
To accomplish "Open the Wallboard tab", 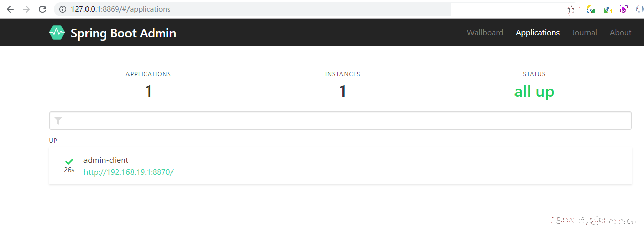I will pyautogui.click(x=485, y=32).
